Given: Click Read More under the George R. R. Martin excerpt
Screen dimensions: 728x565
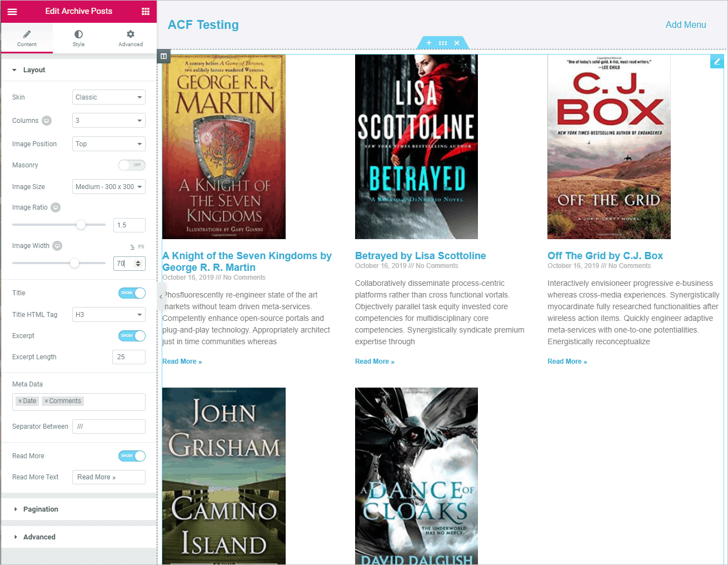Looking at the screenshot, I should pyautogui.click(x=182, y=361).
